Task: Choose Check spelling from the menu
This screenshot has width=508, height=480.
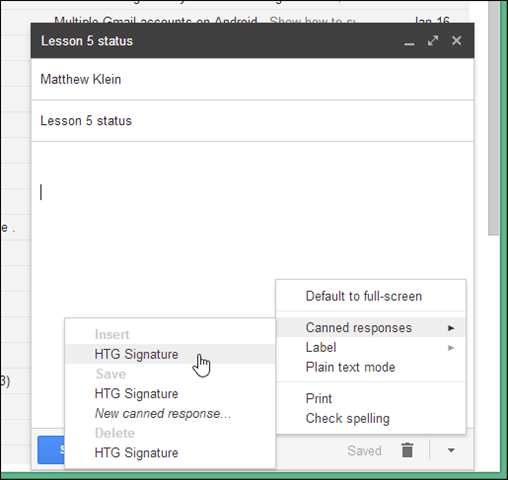Action: click(x=371, y=418)
